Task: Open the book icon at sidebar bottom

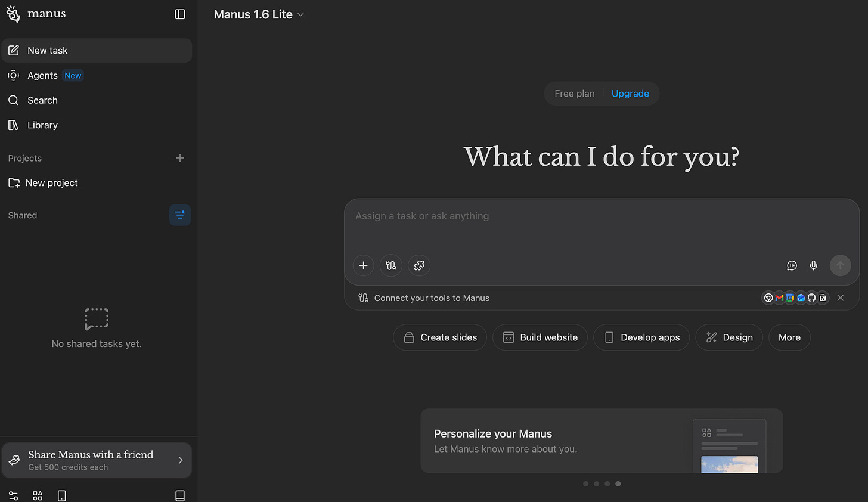Action: pyautogui.click(x=180, y=496)
